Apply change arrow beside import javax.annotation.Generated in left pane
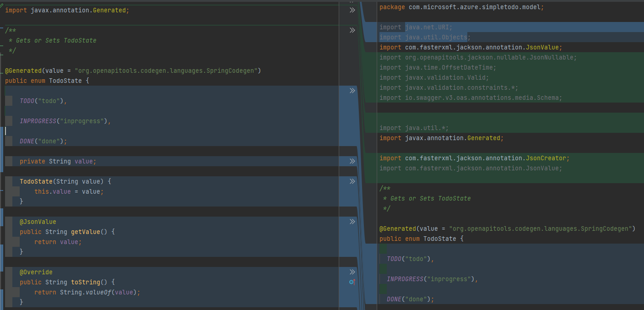This screenshot has height=310, width=644. click(352, 10)
